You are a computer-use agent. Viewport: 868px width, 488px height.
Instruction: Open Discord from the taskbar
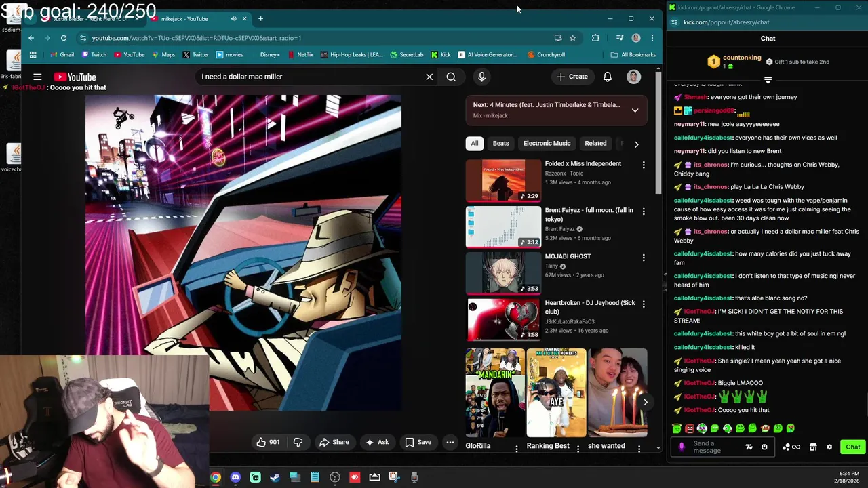(235, 477)
